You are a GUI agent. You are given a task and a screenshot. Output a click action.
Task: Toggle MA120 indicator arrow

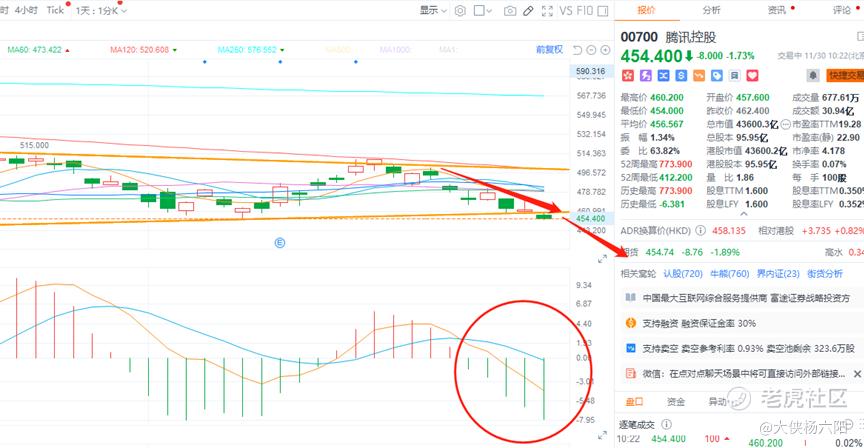click(175, 50)
